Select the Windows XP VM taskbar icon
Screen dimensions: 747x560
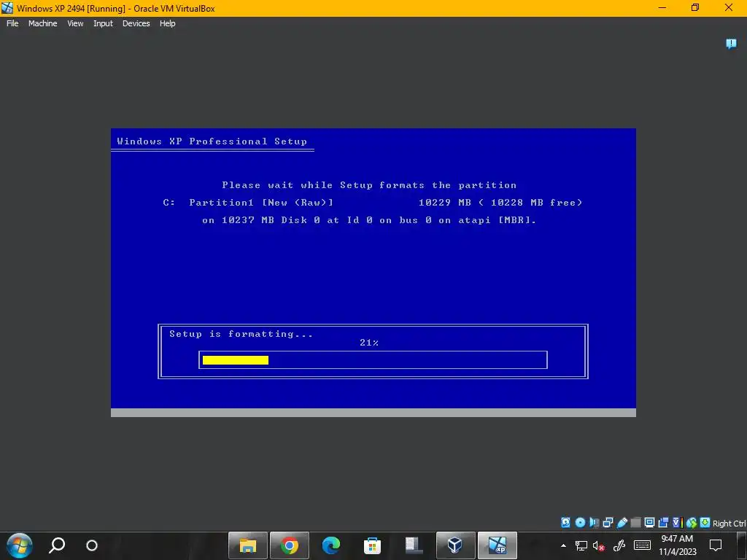point(497,545)
